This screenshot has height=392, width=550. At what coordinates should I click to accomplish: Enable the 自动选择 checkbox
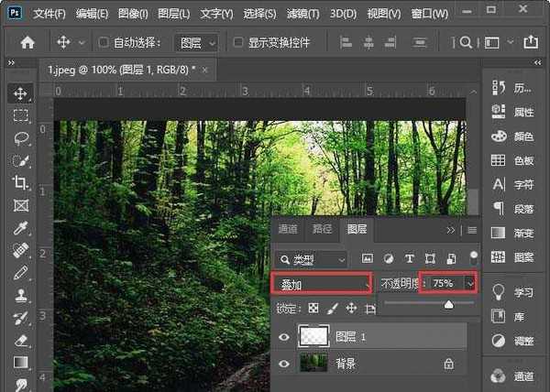[x=104, y=43]
